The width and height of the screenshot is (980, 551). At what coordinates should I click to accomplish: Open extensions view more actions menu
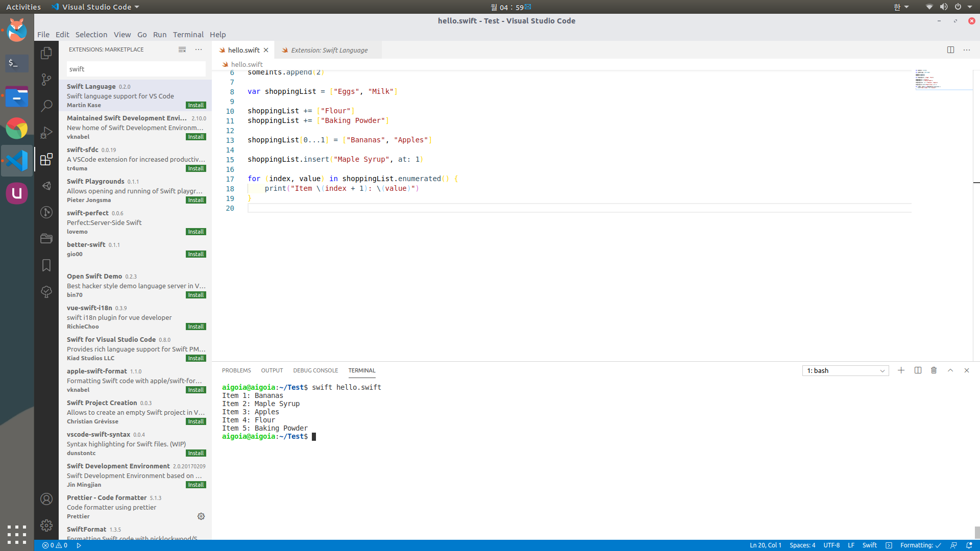(199, 49)
